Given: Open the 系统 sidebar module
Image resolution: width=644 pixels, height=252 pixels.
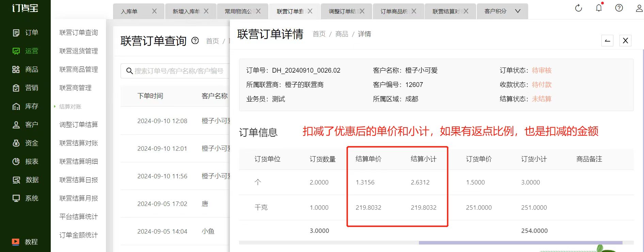Looking at the screenshot, I should (x=25, y=198).
